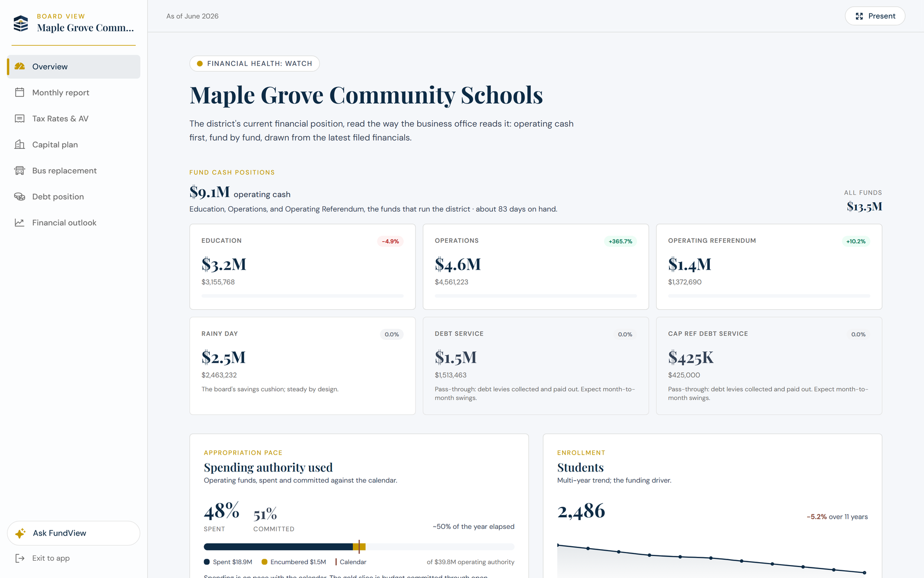Click the Bus replacement bus icon
The width and height of the screenshot is (924, 578).
[20, 171]
